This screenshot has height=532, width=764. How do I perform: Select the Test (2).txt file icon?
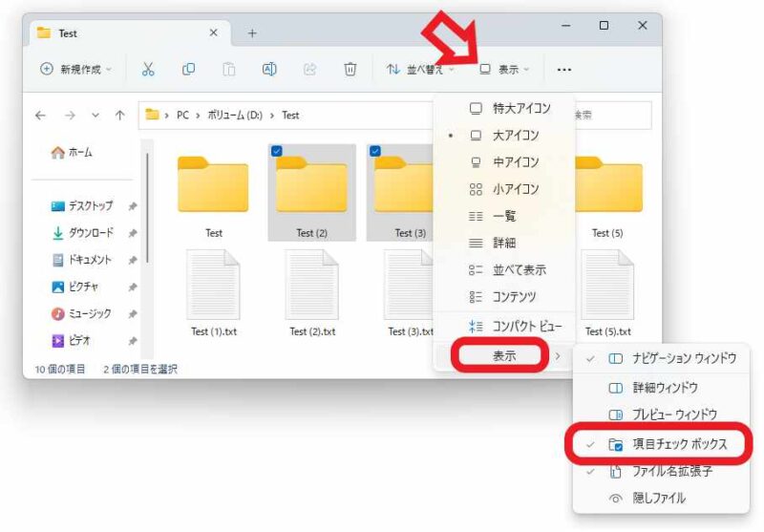[312, 285]
